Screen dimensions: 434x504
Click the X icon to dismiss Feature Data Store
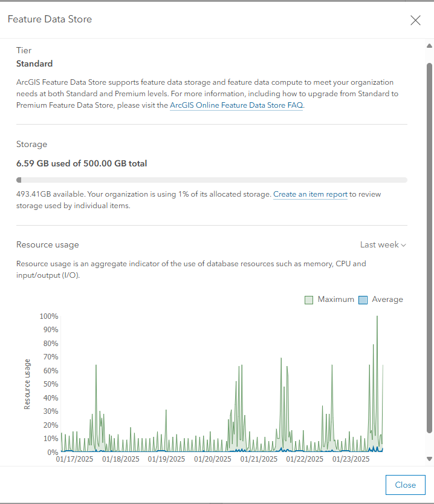415,20
